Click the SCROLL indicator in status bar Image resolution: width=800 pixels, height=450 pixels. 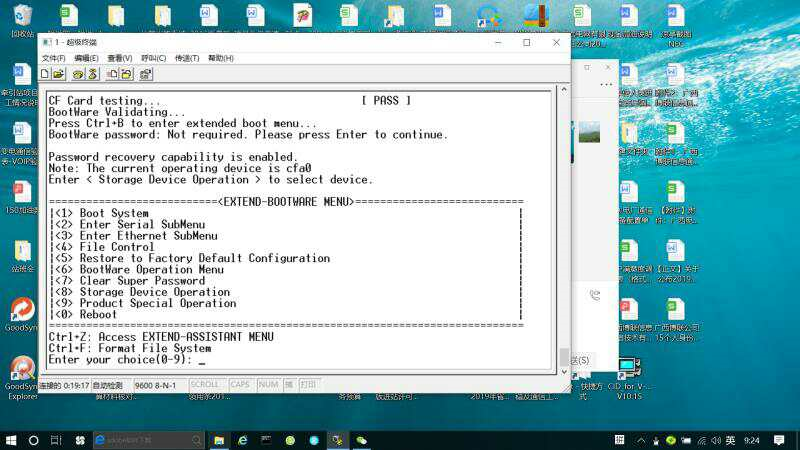[x=205, y=385]
